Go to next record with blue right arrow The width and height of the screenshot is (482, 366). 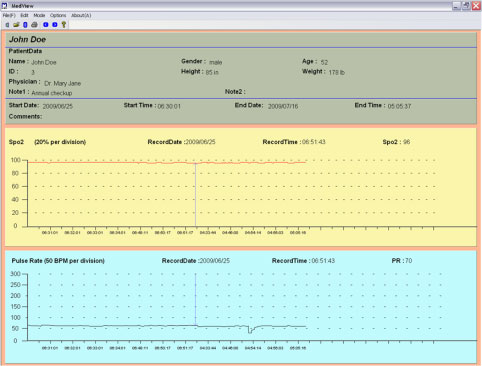55,25
